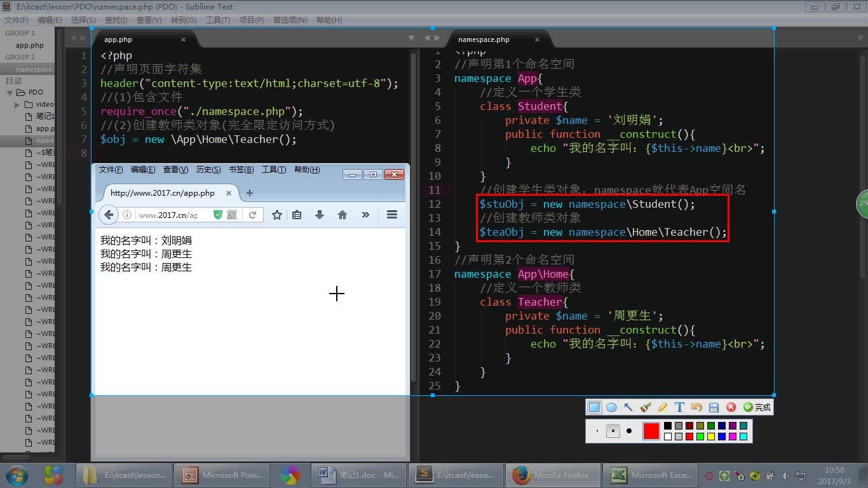Switch to 笔记1.doc Word taskbar button
868x488 pixels.
(x=358, y=475)
